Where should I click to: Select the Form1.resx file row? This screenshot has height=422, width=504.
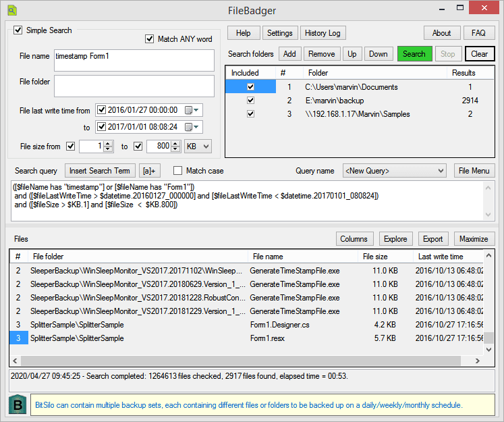246,338
